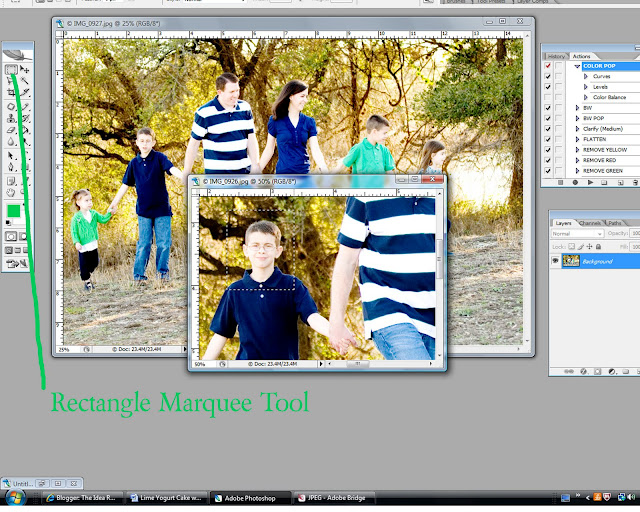Open the green foreground color swatch
This screenshot has width=640, height=512.
[x=13, y=211]
